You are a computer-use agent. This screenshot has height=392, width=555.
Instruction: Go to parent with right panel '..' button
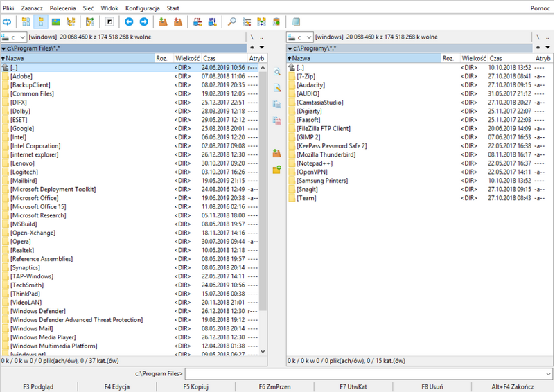point(547,37)
